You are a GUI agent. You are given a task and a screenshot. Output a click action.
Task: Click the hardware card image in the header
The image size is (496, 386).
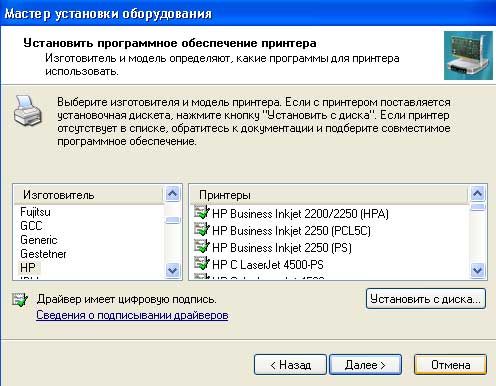point(468,56)
